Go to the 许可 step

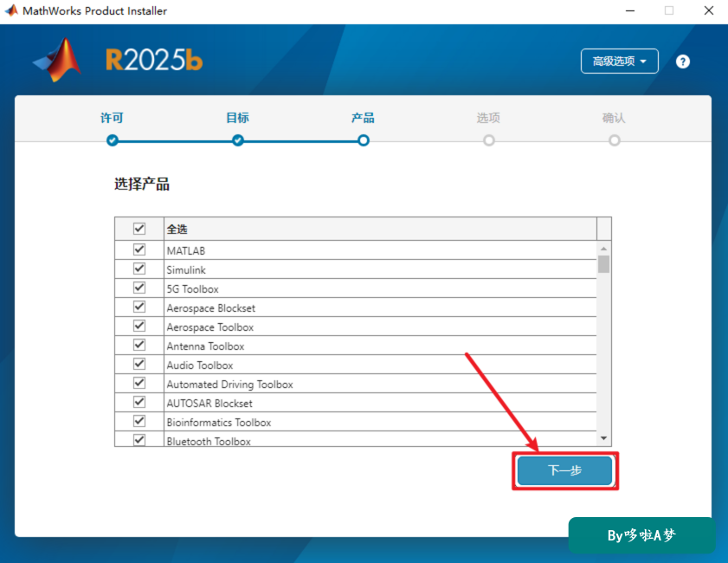[x=112, y=118]
